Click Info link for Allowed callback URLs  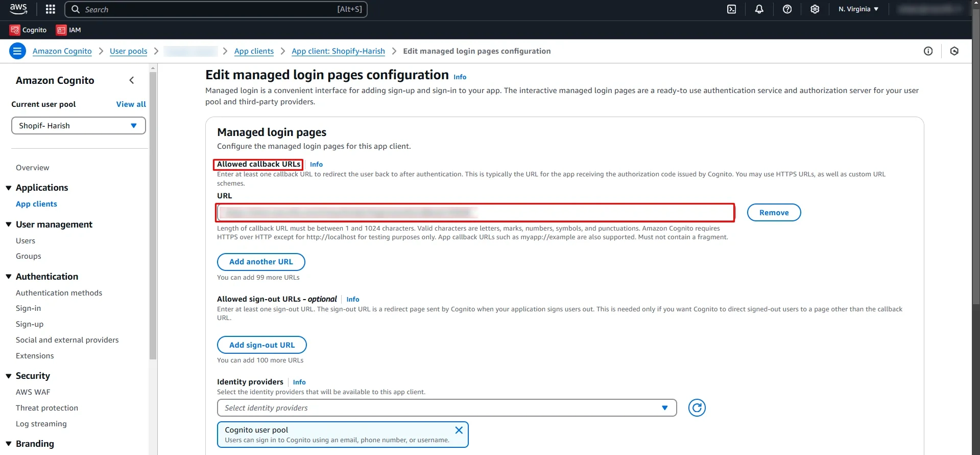(x=316, y=165)
